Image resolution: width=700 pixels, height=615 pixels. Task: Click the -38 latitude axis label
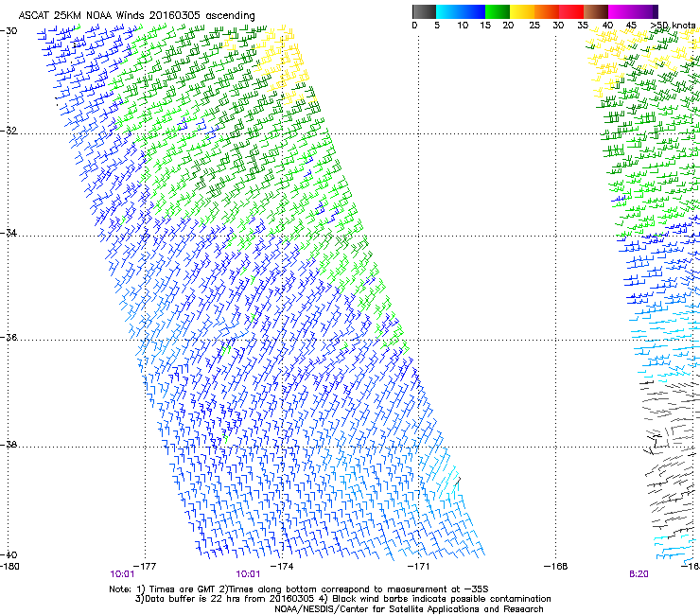point(9,445)
